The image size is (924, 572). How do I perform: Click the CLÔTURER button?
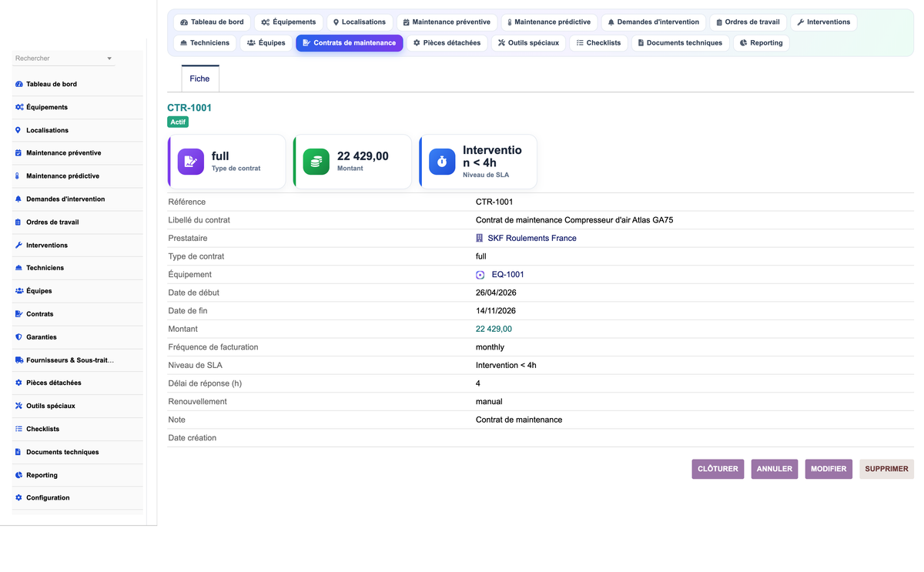[718, 469]
